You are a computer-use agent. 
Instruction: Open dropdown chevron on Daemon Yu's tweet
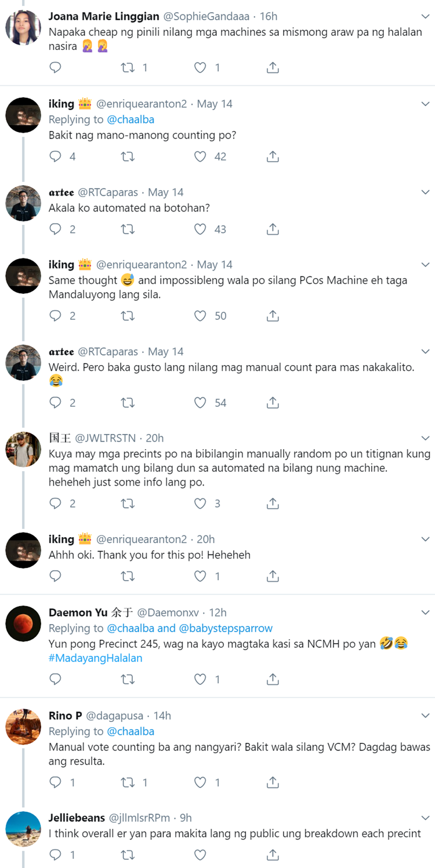click(x=425, y=612)
